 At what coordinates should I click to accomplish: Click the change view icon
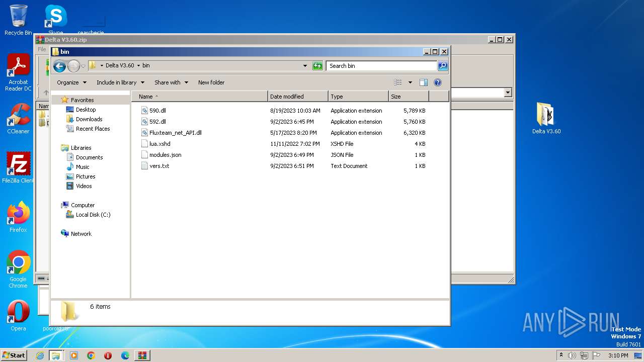pyautogui.click(x=398, y=82)
